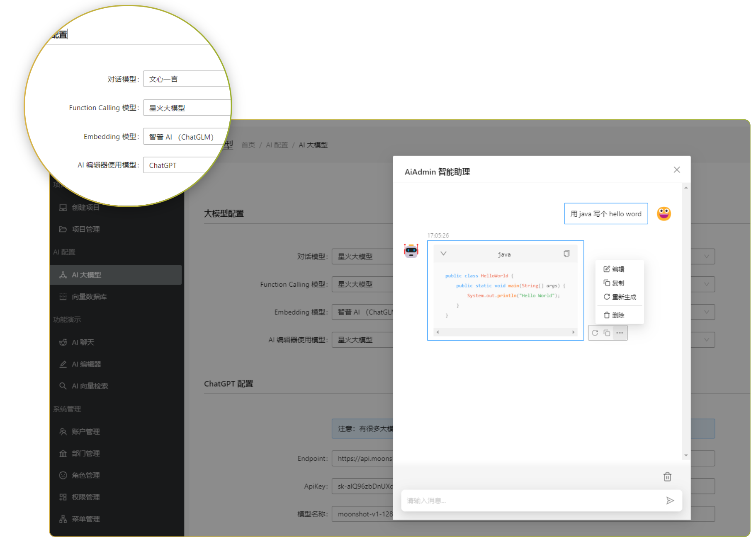
Task: Open the AI 编辑器使用模型 dropdown arrow
Action: [707, 339]
